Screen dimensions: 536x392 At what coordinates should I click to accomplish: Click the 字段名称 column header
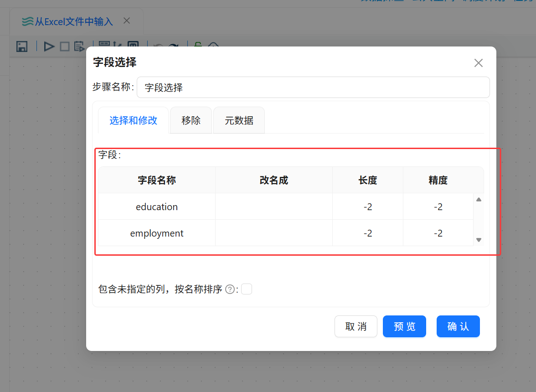click(157, 180)
